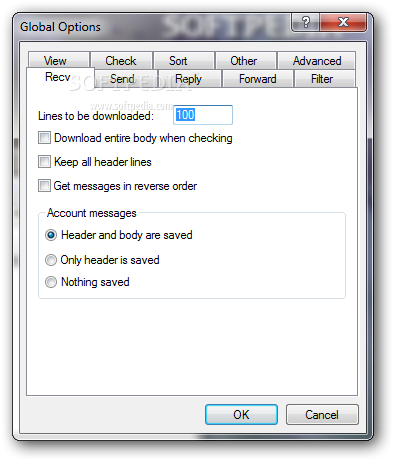The image size is (394, 461).
Task: Enable Download entire body when checking
Action: point(135,138)
